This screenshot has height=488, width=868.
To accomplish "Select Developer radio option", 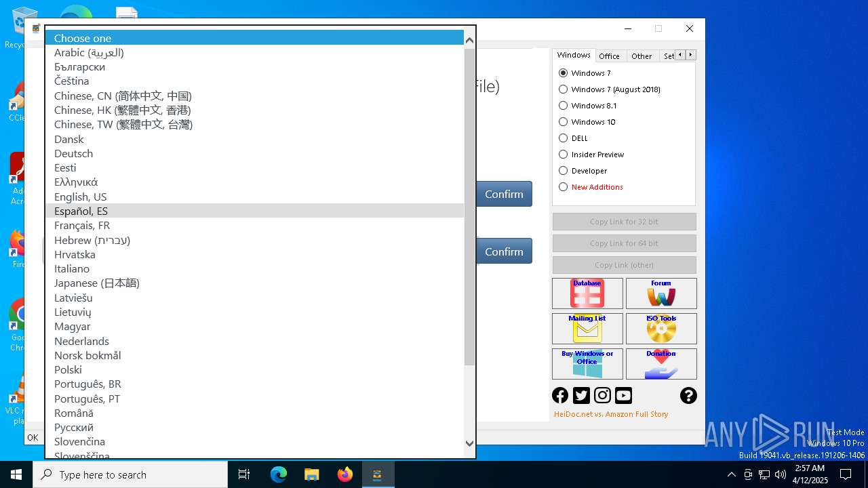I will [583, 171].
